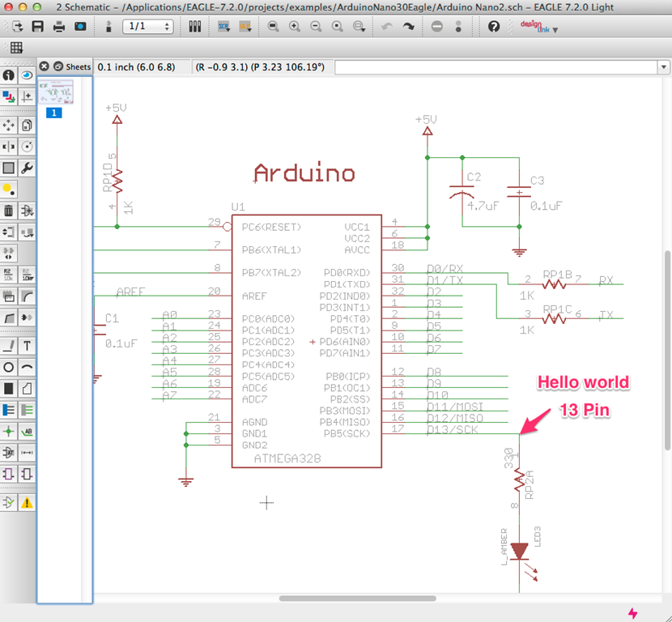Toggle the grid settings button
This screenshot has width=672, height=622.
(x=15, y=48)
